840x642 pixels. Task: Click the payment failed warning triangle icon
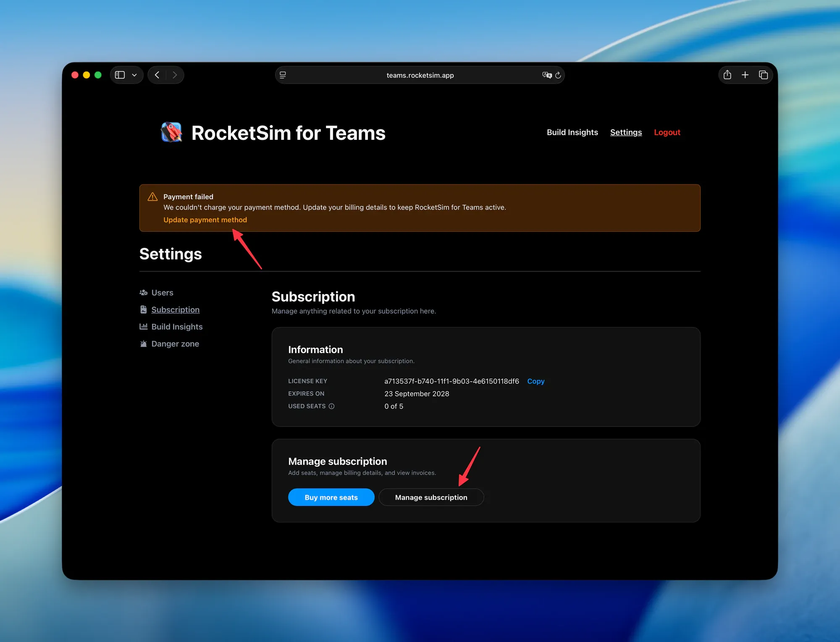pyautogui.click(x=152, y=197)
